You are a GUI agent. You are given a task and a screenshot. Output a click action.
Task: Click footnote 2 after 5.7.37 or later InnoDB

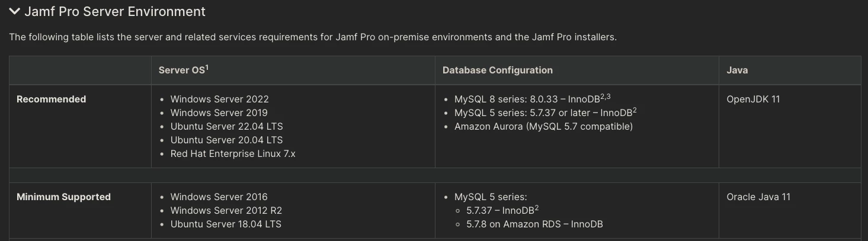pyautogui.click(x=635, y=110)
